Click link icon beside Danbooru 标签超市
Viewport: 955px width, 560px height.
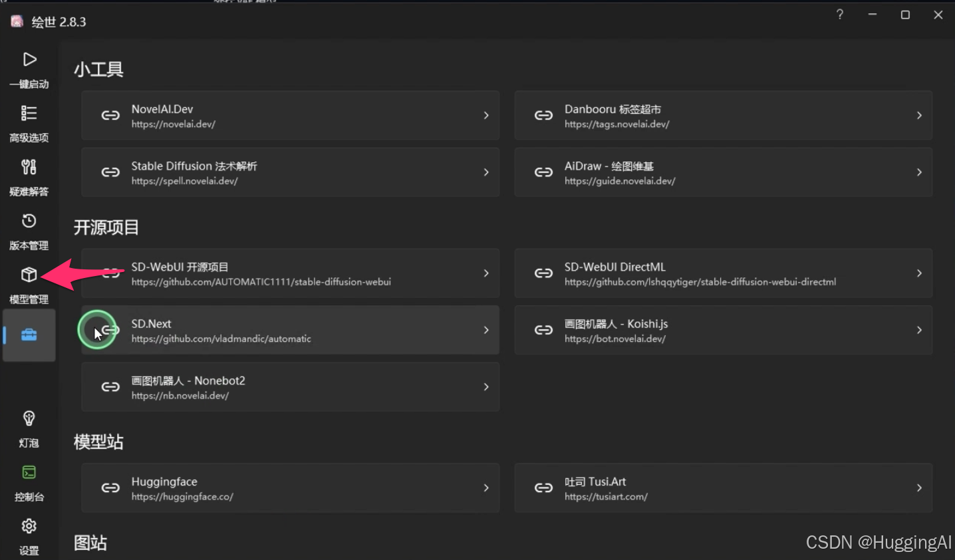543,115
